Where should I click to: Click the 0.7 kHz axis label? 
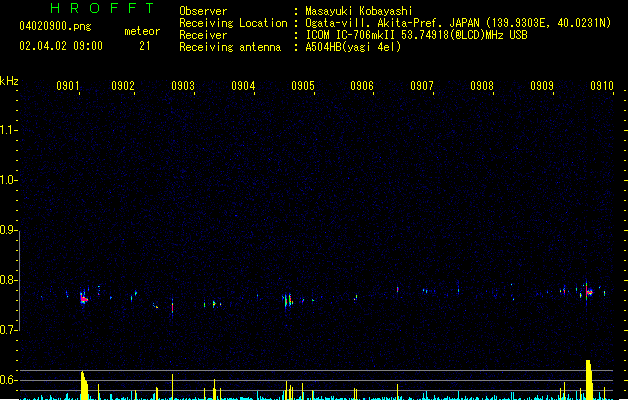coord(8,330)
